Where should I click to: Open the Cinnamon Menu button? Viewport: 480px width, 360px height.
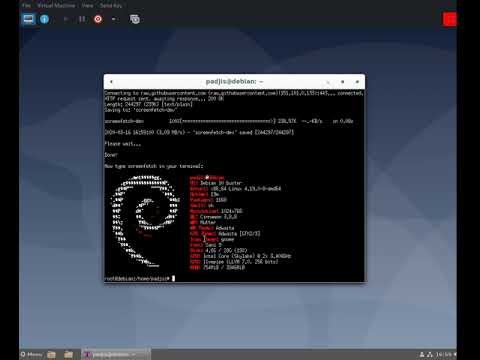click(x=32, y=354)
